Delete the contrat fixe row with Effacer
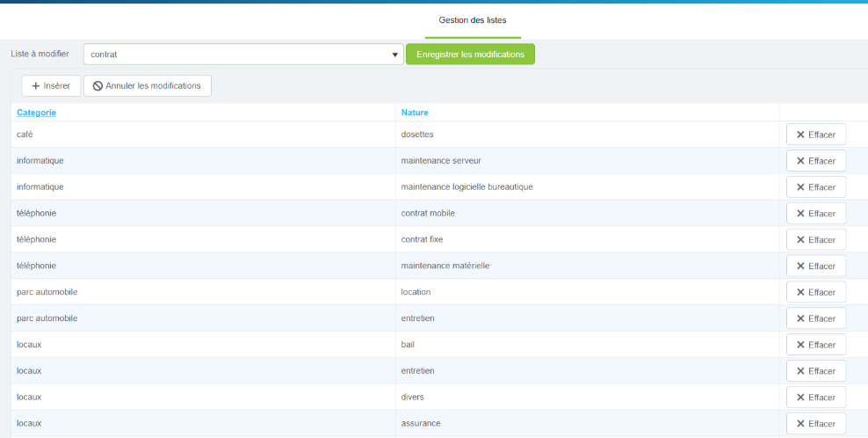The height and width of the screenshot is (438, 868). click(816, 240)
